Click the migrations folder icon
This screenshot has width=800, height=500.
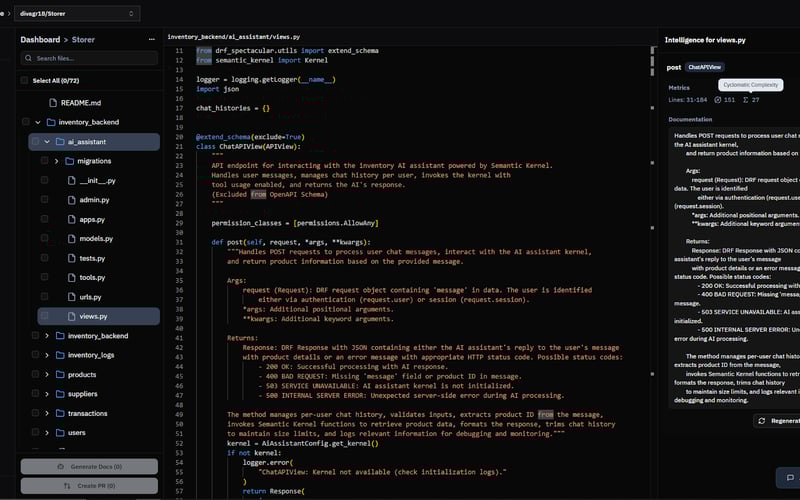click(x=70, y=161)
